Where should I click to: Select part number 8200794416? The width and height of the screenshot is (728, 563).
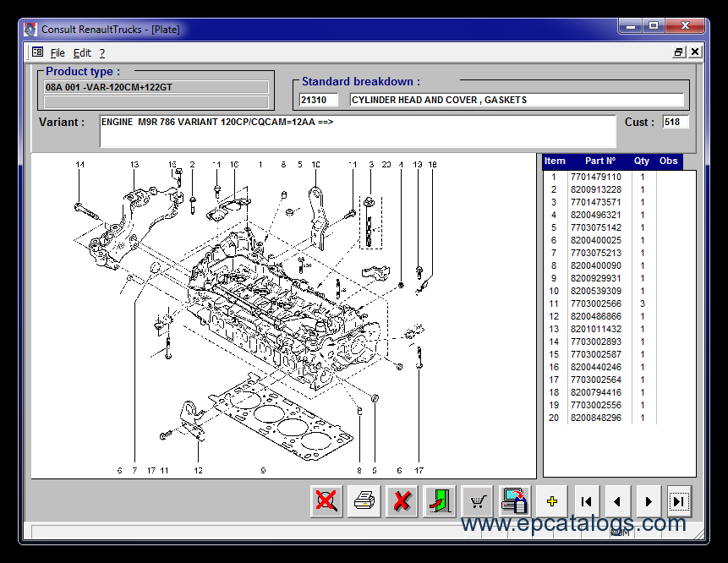coord(596,392)
